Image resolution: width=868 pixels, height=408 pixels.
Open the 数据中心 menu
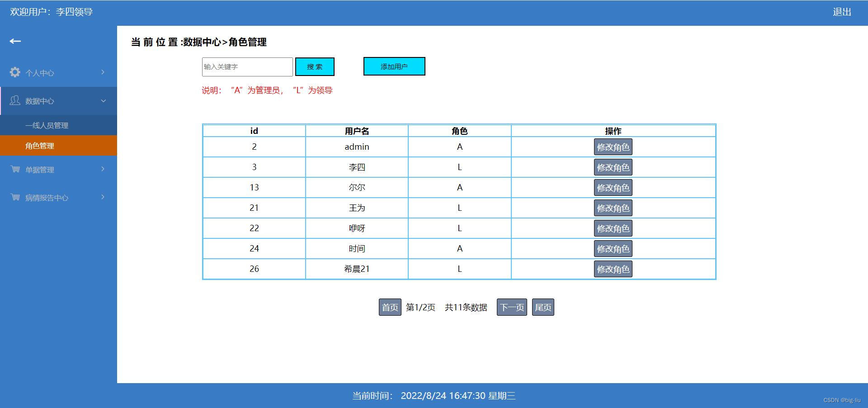coord(58,101)
